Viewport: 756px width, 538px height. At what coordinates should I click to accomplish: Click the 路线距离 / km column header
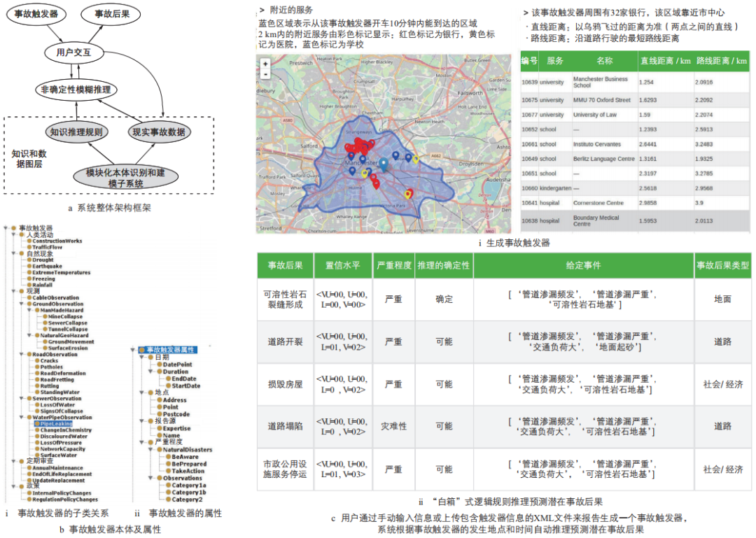pyautogui.click(x=721, y=61)
